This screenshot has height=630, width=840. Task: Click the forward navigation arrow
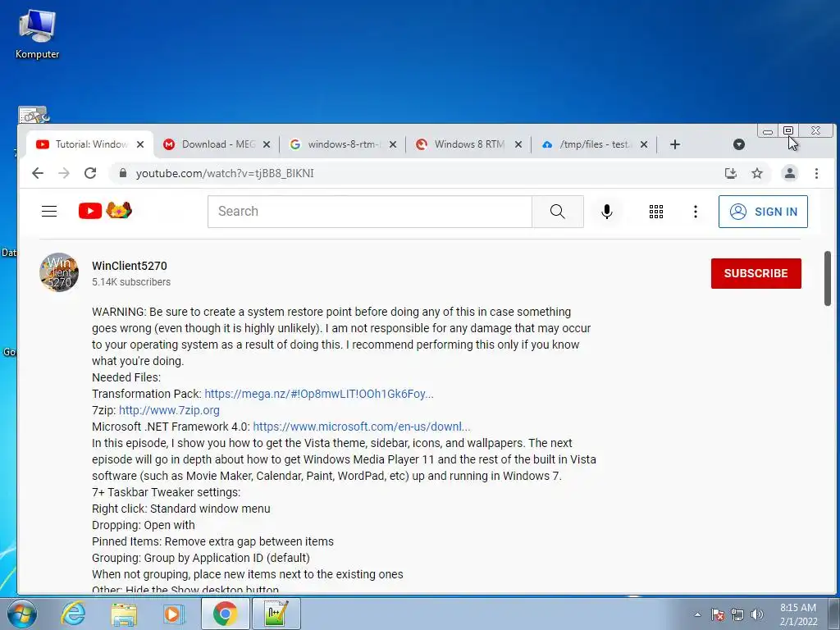(64, 173)
